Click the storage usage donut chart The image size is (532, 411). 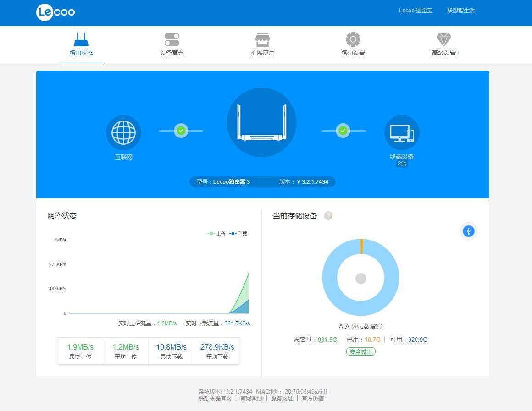tap(360, 278)
